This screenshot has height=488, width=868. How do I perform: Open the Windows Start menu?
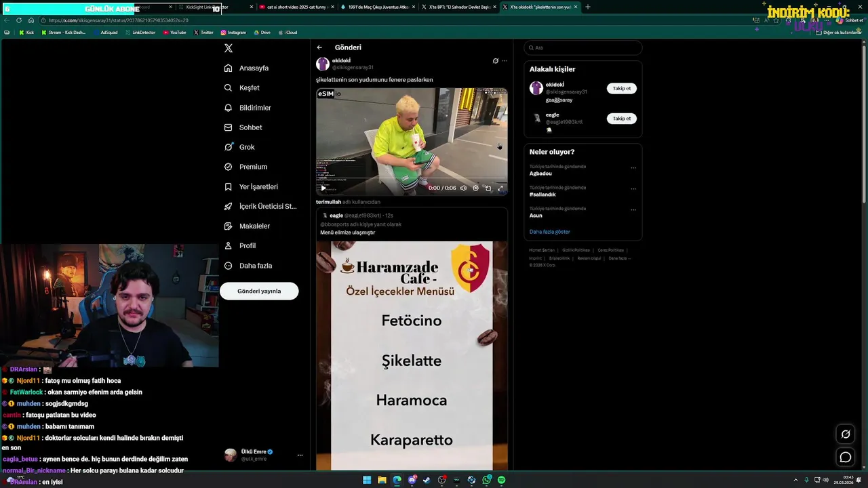pos(367,480)
